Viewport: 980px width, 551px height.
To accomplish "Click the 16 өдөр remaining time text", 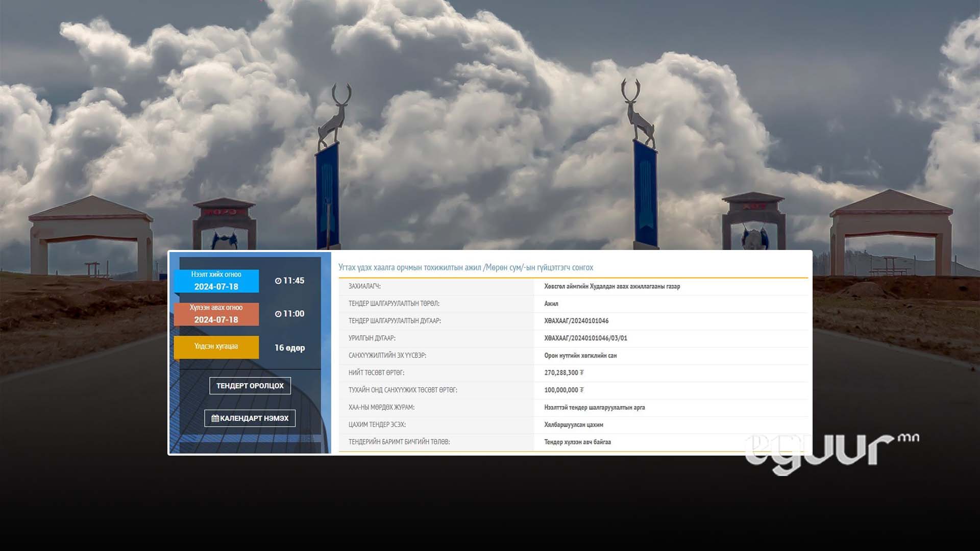I will tap(289, 348).
